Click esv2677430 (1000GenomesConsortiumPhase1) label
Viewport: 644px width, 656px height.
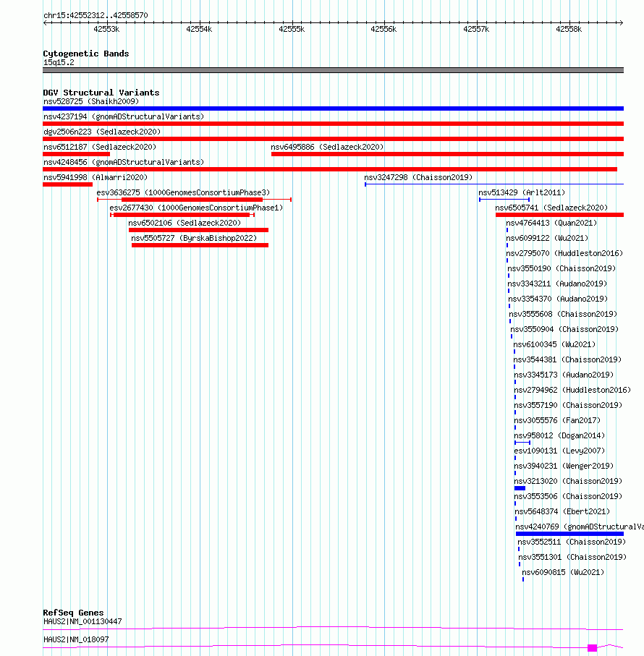(196, 208)
